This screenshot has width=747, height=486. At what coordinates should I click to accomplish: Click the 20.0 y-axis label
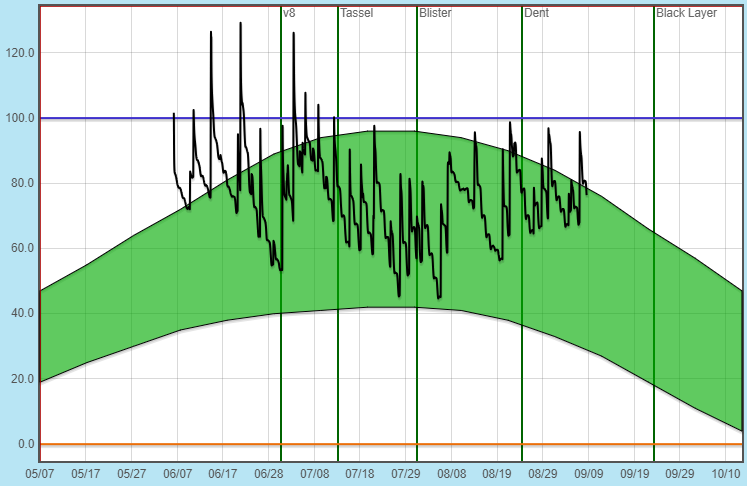click(x=23, y=379)
